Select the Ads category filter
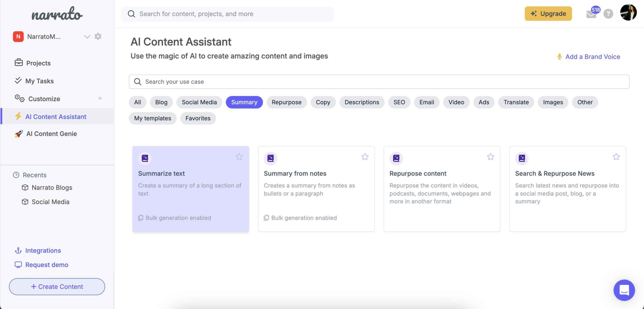 [484, 102]
